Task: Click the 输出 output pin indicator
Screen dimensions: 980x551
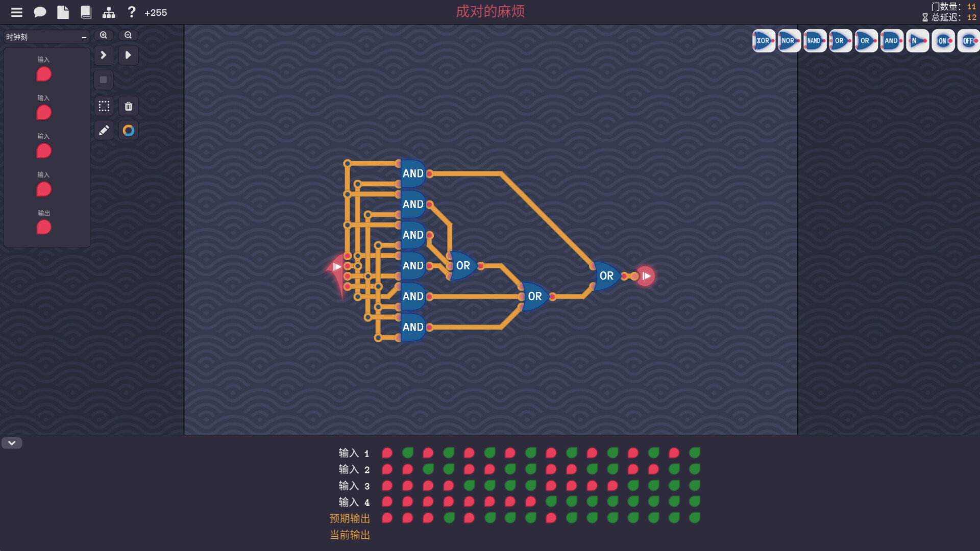Action: tap(44, 228)
